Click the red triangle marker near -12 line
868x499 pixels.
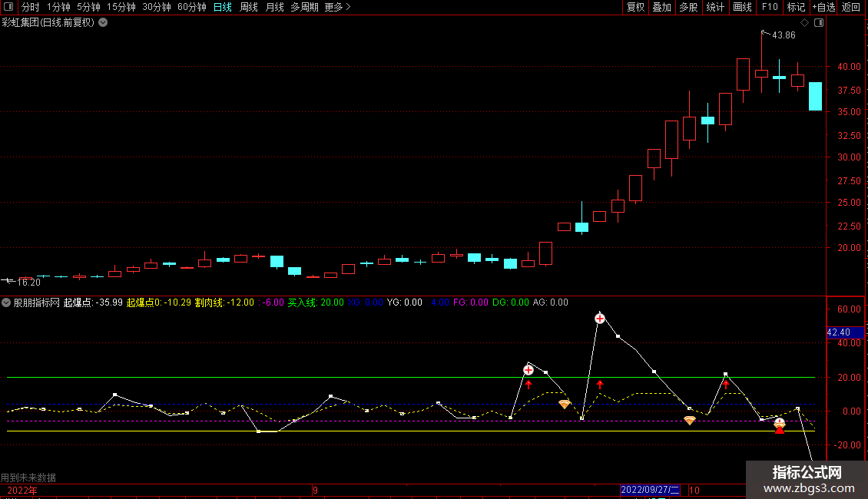pos(780,428)
